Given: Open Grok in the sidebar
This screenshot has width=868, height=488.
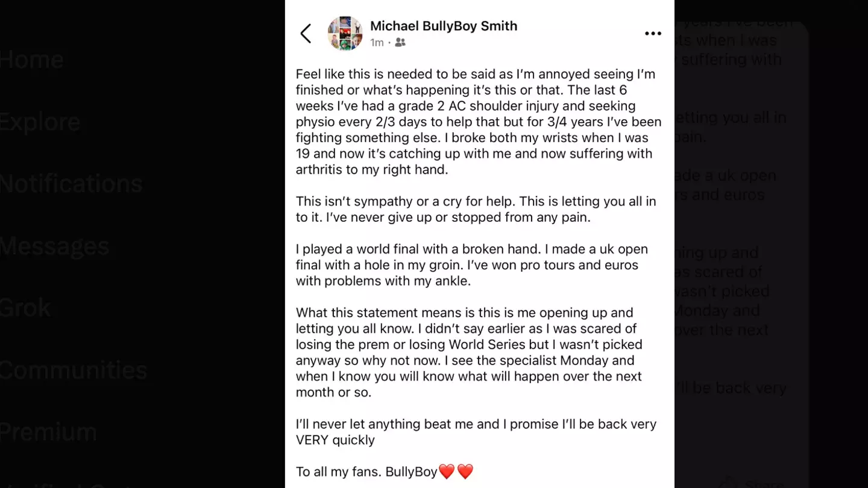Looking at the screenshot, I should [x=25, y=308].
